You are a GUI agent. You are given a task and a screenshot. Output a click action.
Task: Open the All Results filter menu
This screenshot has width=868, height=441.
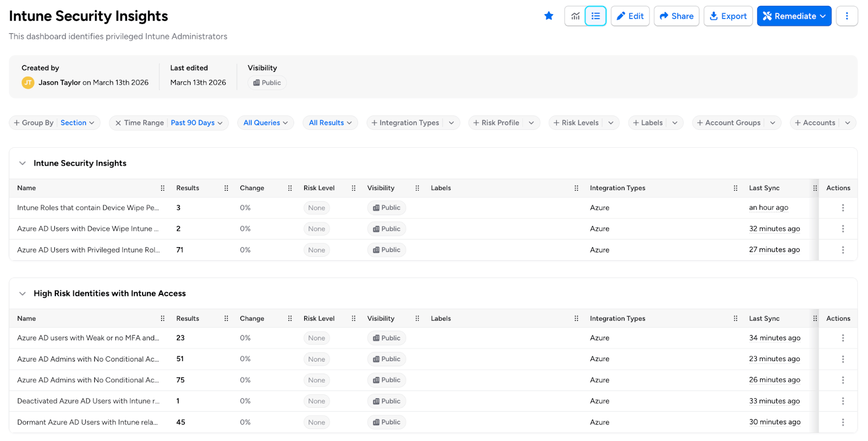tap(330, 123)
